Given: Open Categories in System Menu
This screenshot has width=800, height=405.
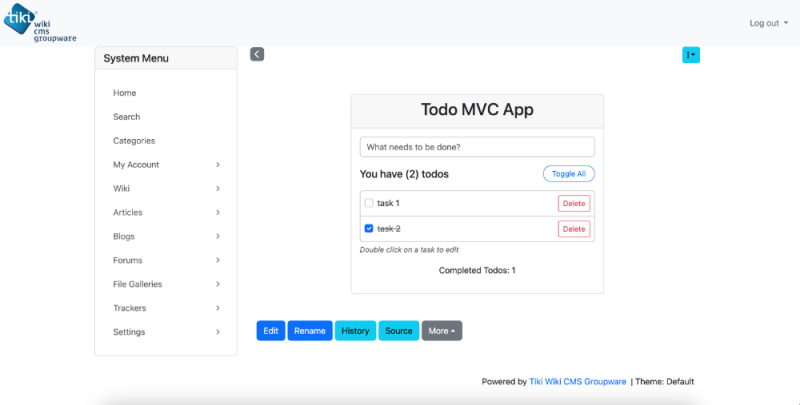Looking at the screenshot, I should click(134, 141).
